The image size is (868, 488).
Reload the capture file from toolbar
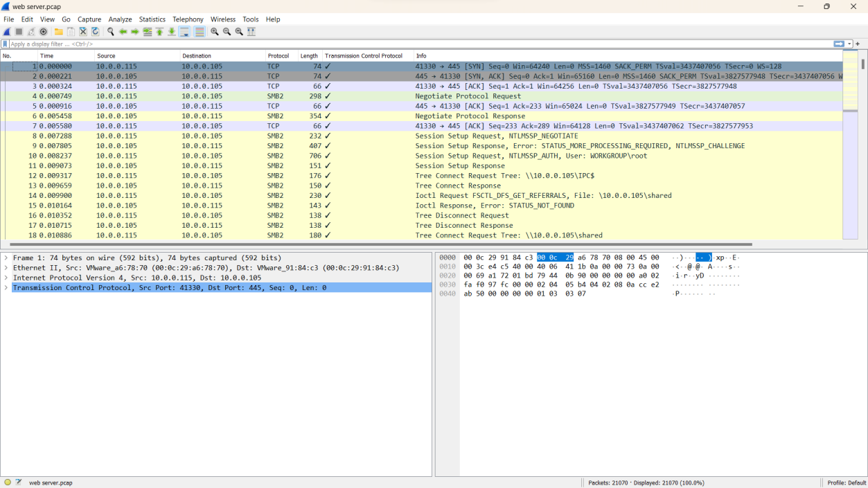95,32
